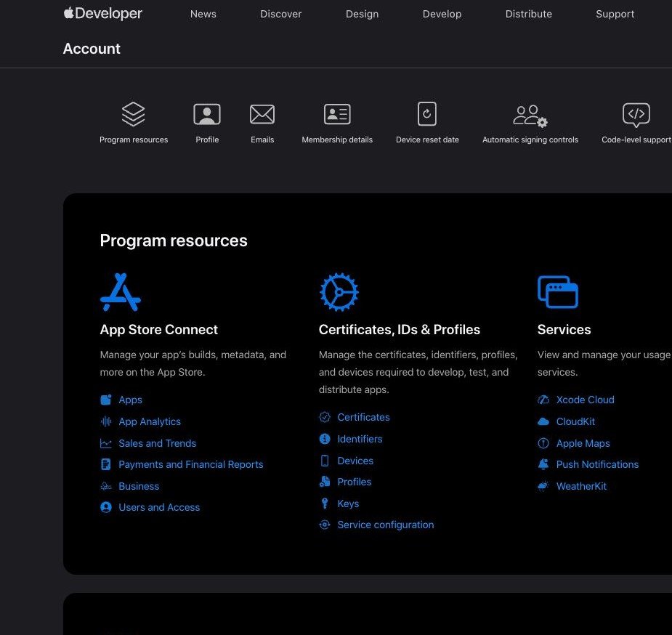Viewport: 672px width, 635px height.
Task: Open the Profile person-card icon
Action: click(207, 114)
